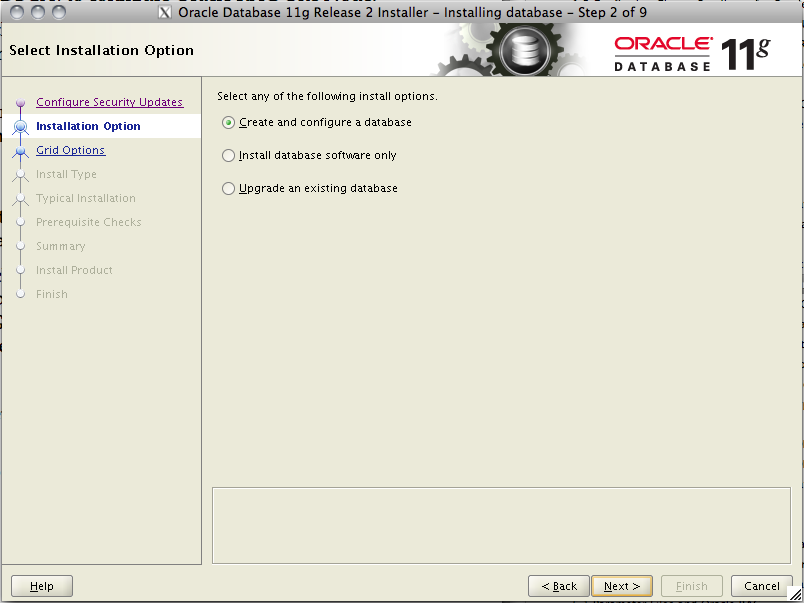This screenshot has width=804, height=603.
Task: Proceed by clicking Next
Action: (621, 586)
